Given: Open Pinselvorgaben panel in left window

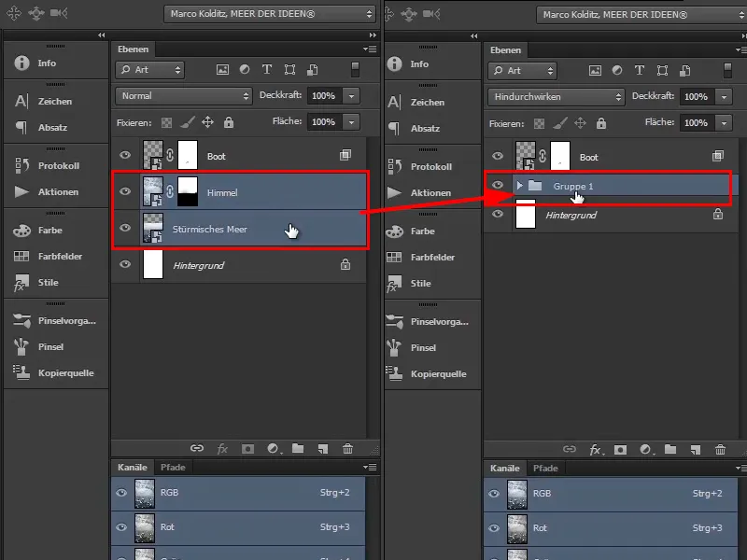Looking at the screenshot, I should [x=55, y=321].
